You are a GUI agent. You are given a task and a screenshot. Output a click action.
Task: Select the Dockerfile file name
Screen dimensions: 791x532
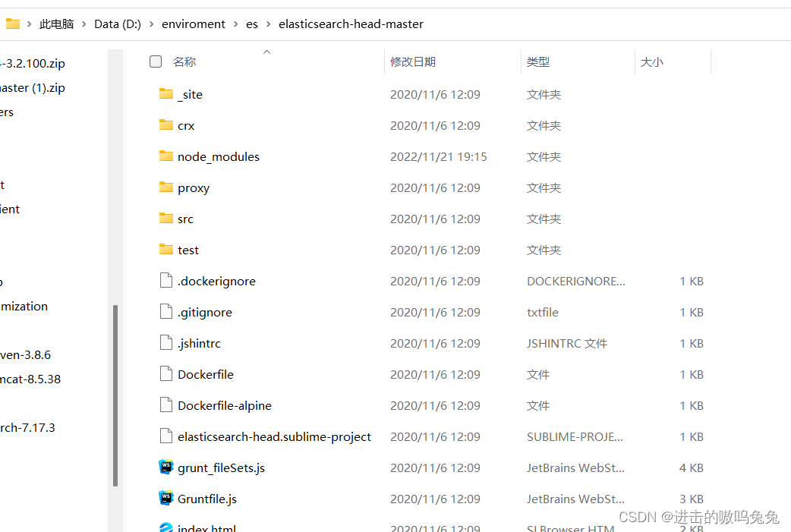click(206, 375)
